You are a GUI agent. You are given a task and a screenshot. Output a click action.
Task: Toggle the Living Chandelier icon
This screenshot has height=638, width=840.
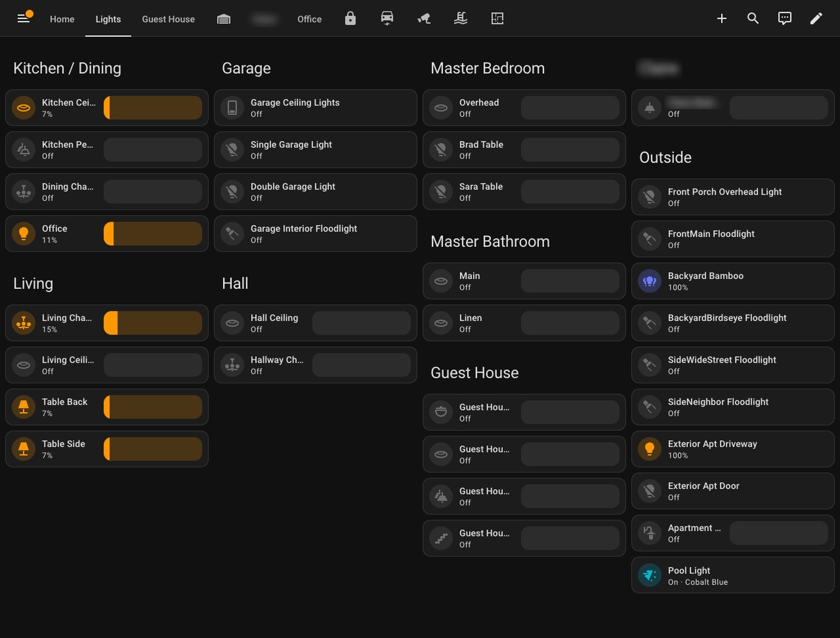click(x=24, y=323)
